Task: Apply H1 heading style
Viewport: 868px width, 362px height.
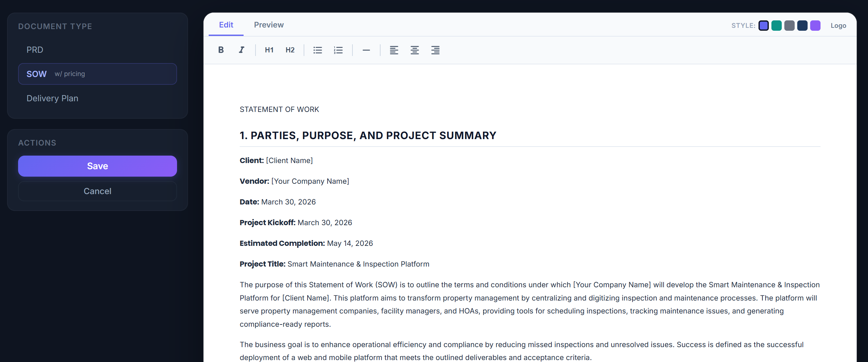Action: pos(268,50)
